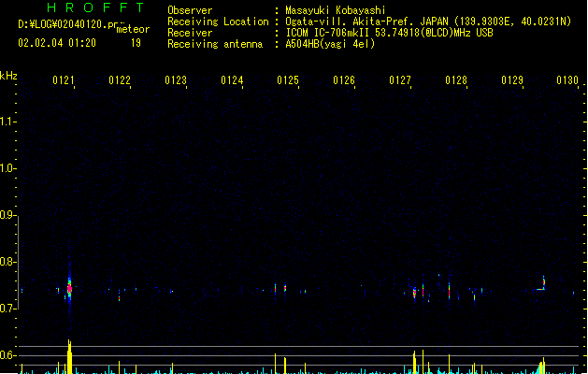Select the meteor count value 19
588x374 pixels.
(x=136, y=43)
